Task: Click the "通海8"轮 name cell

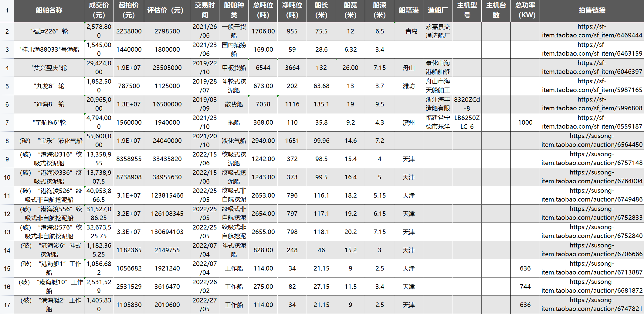Action: tap(49, 104)
